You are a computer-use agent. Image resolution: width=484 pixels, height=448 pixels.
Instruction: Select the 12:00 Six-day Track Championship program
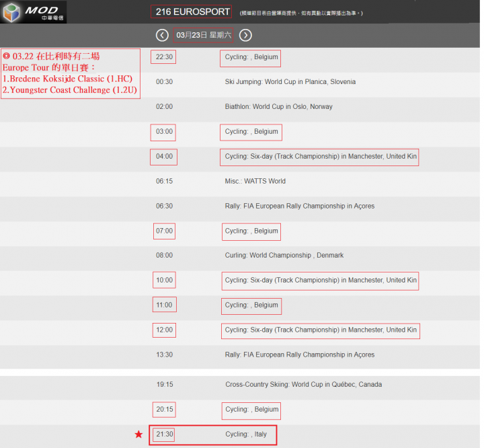coord(321,330)
